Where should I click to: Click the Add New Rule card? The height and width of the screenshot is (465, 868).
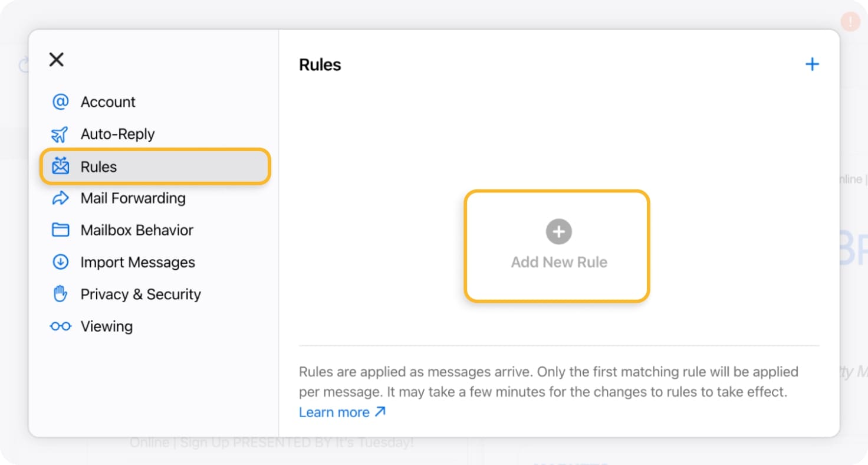coord(558,245)
